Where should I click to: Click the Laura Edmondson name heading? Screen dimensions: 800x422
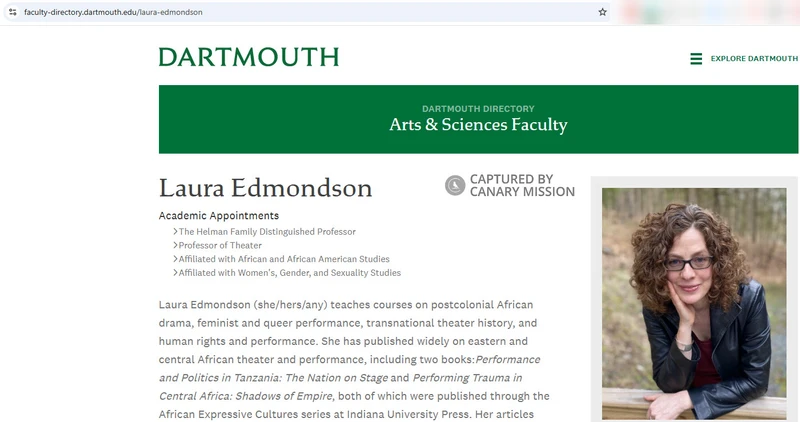tap(265, 188)
